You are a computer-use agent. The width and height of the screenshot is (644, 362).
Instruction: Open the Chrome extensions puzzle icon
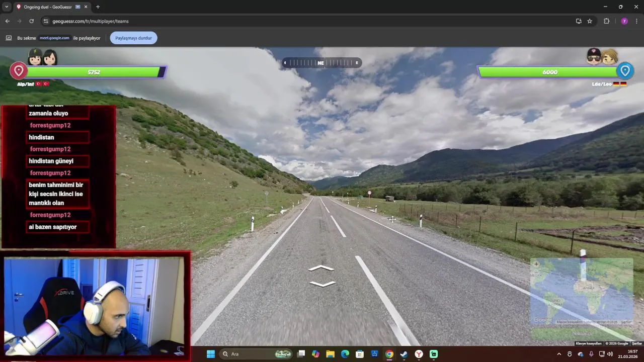[x=606, y=21]
